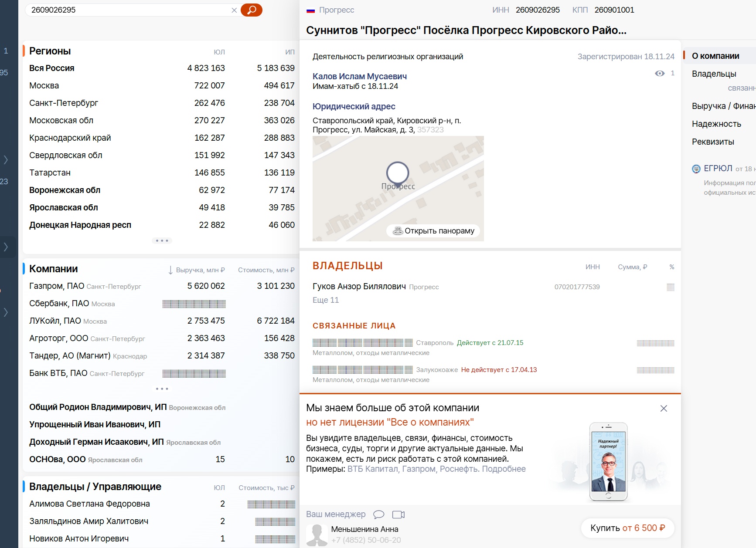
Task: Select the Краснодарский край region row
Action: click(x=162, y=138)
